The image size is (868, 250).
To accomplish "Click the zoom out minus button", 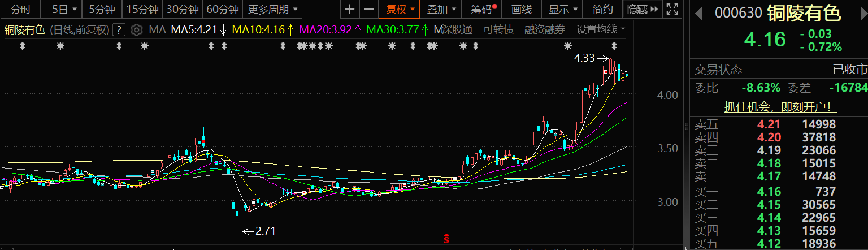I will tap(369, 9).
